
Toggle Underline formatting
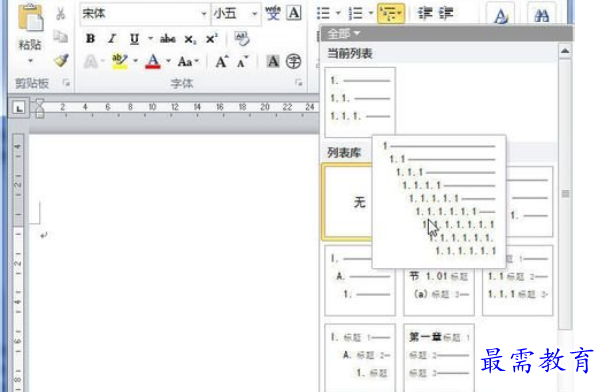pyautogui.click(x=134, y=39)
